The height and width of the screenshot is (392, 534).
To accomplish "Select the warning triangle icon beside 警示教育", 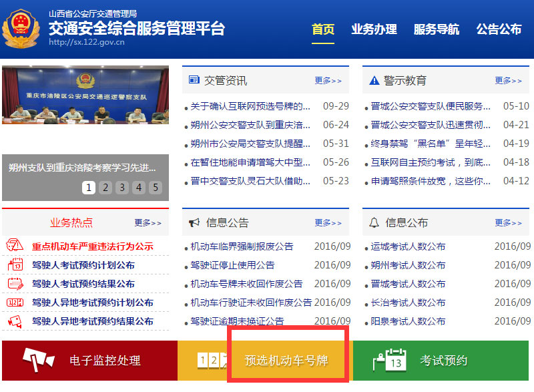I will [x=374, y=79].
